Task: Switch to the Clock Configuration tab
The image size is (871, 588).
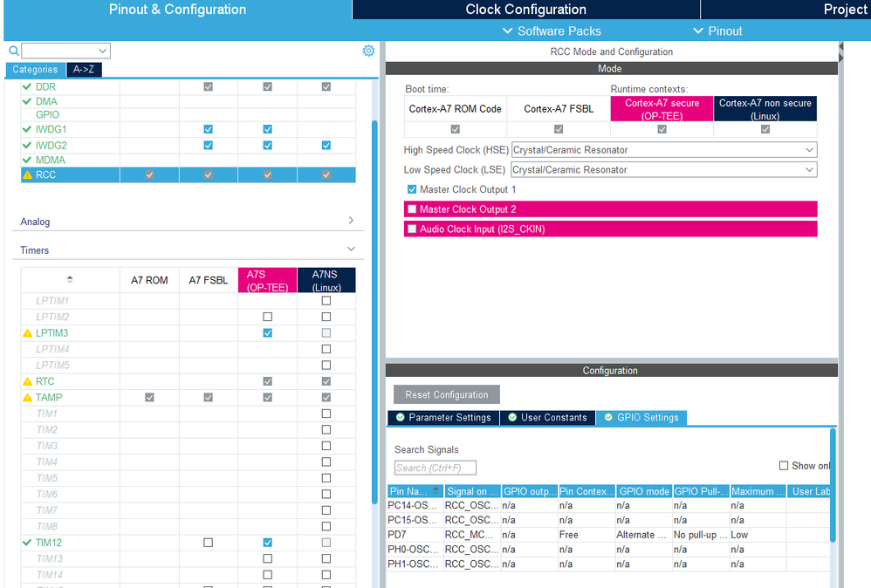Action: (x=525, y=10)
